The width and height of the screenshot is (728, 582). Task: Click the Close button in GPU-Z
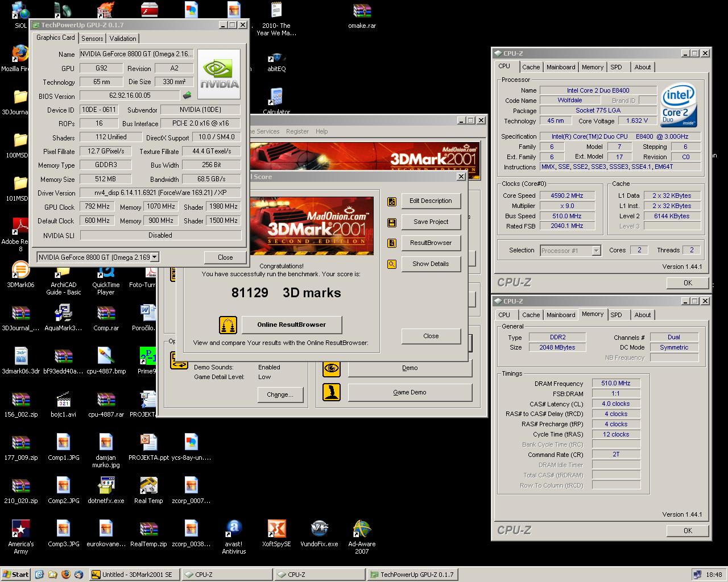(x=225, y=257)
